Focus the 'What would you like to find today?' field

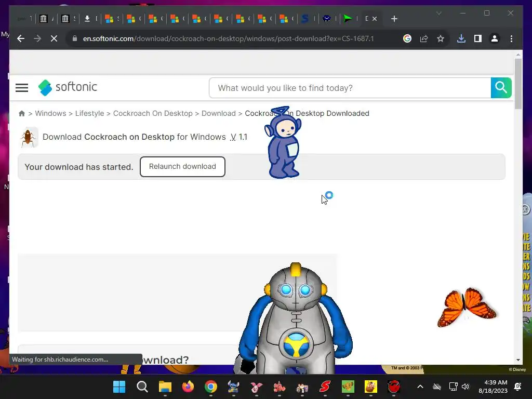tap(350, 88)
